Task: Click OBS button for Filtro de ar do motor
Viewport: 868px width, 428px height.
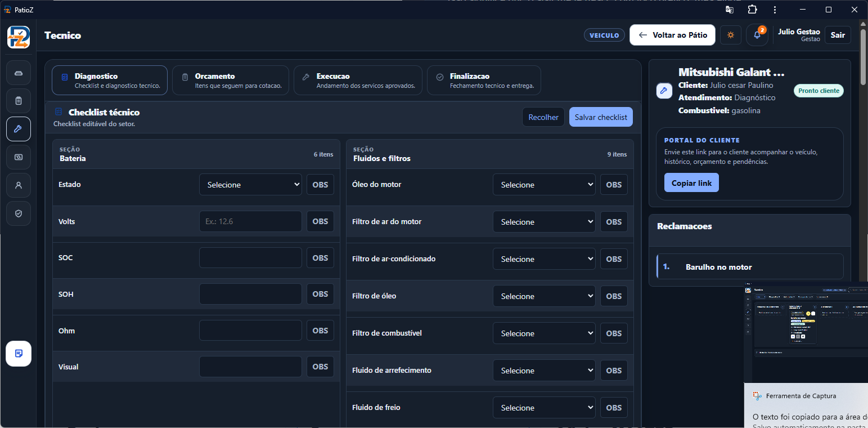Action: point(614,222)
